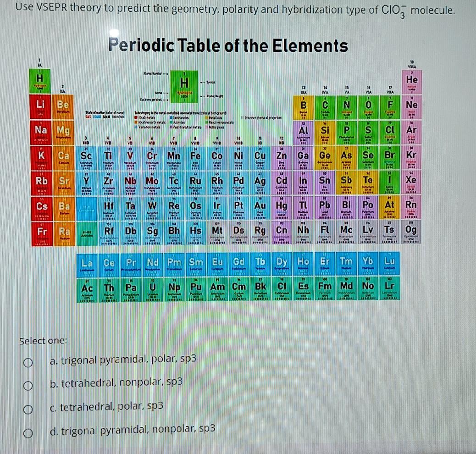Click the Ar argon element cell
This screenshot has width=476, height=454.
(412, 133)
